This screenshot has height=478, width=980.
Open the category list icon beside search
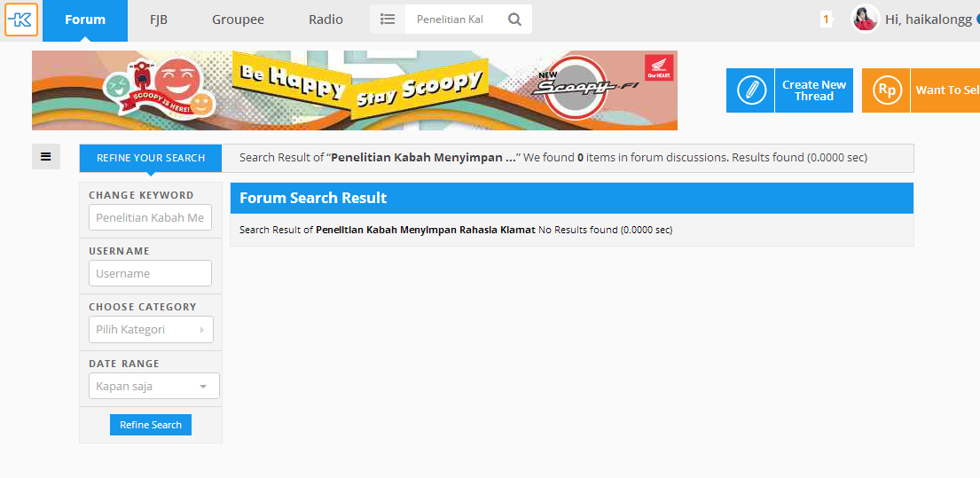click(x=388, y=20)
